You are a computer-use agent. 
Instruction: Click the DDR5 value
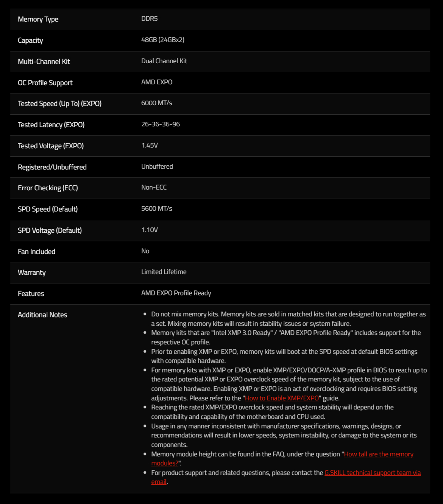pos(150,19)
